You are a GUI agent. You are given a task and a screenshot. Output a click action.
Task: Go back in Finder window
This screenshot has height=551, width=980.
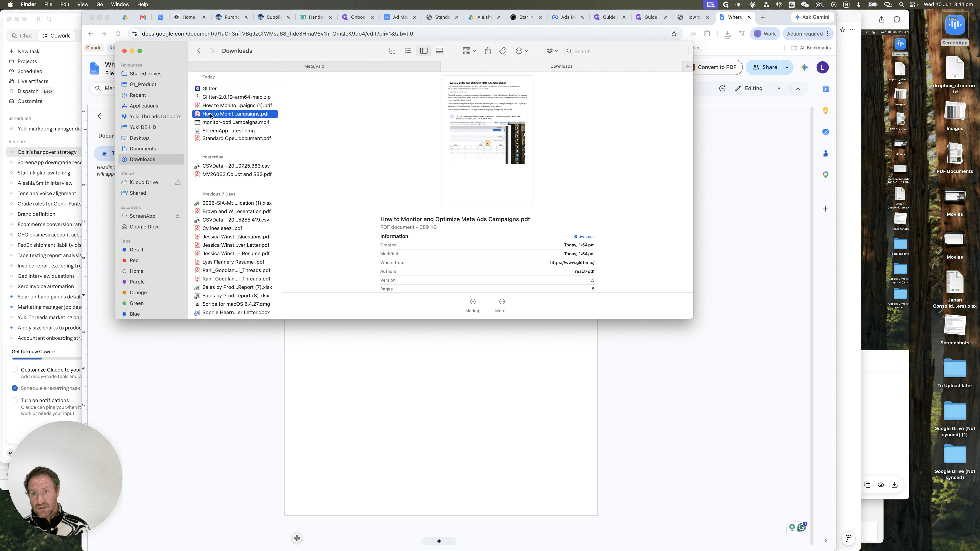199,51
